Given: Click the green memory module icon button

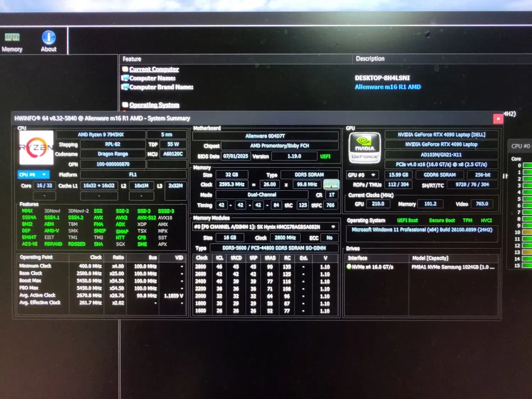Looking at the screenshot, I should click(331, 184).
